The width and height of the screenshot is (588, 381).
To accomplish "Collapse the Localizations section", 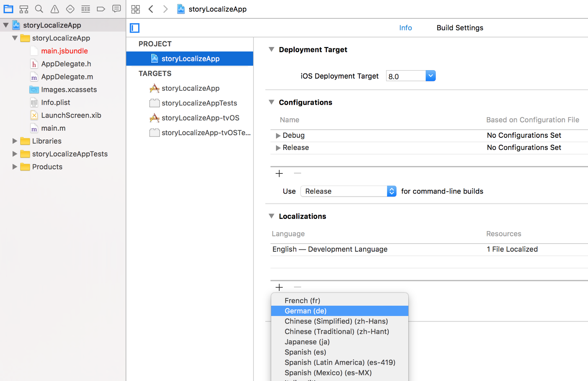I will coord(272,216).
